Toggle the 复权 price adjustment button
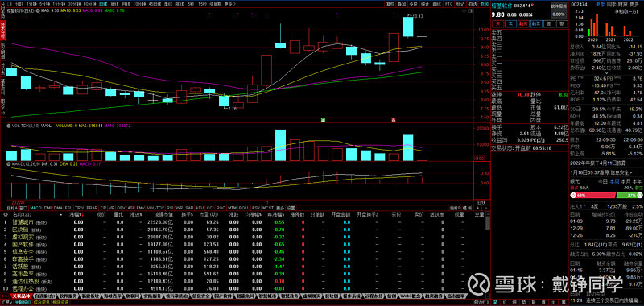 (x=390, y=4)
